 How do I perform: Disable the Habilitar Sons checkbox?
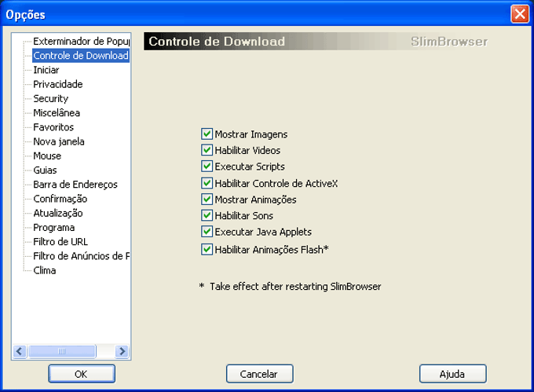[207, 216]
